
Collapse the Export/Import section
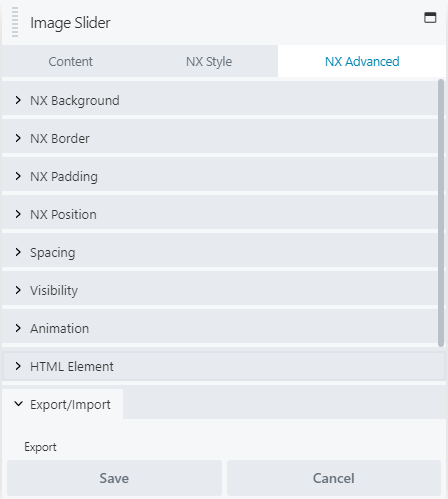[63, 404]
